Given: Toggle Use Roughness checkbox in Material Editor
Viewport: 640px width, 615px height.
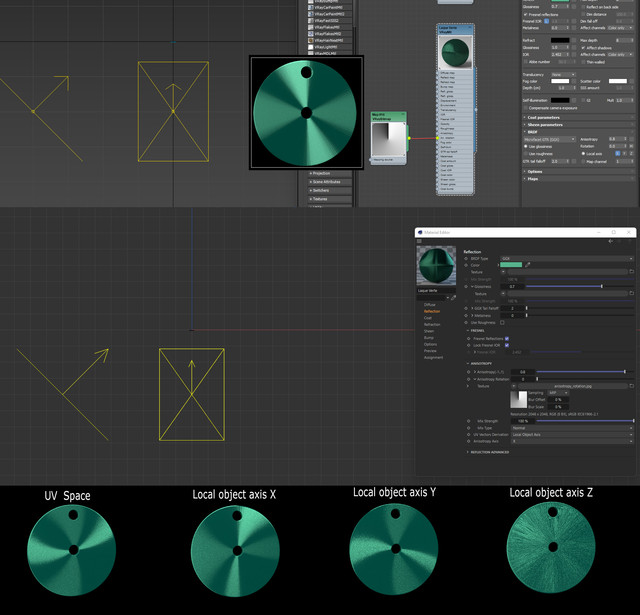Looking at the screenshot, I should [x=502, y=322].
